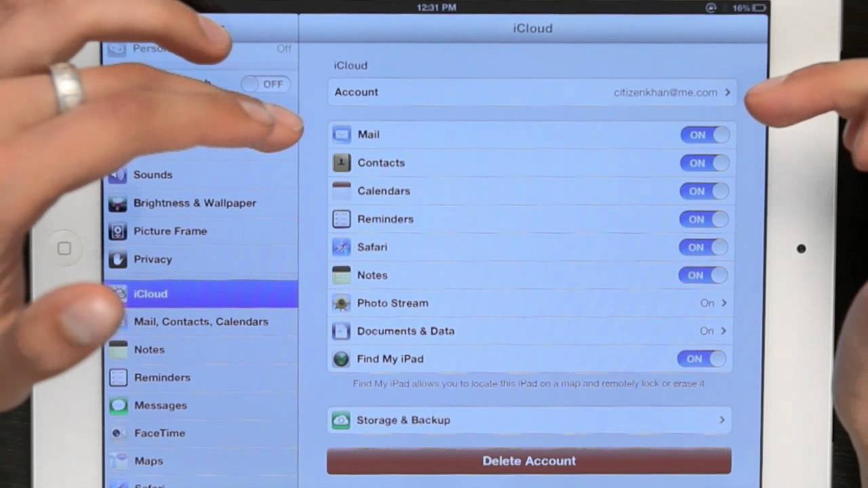This screenshot has width=868, height=488.
Task: Open Documents & Data via chevron
Action: pyautogui.click(x=724, y=331)
